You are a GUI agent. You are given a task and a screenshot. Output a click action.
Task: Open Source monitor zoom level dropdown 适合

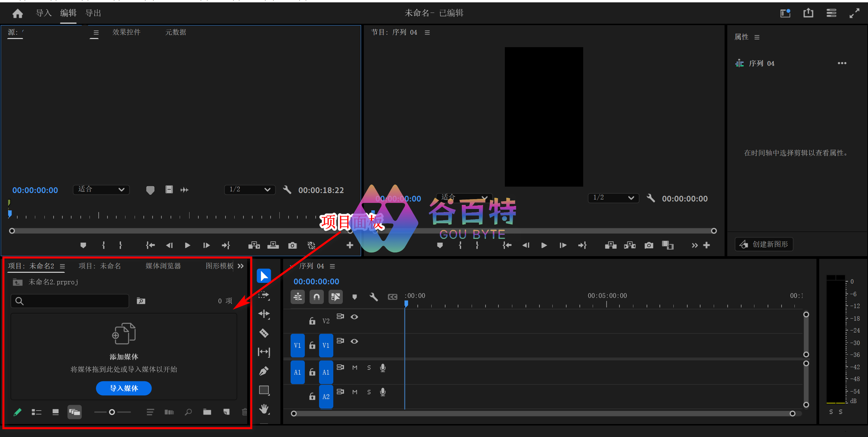tap(101, 189)
